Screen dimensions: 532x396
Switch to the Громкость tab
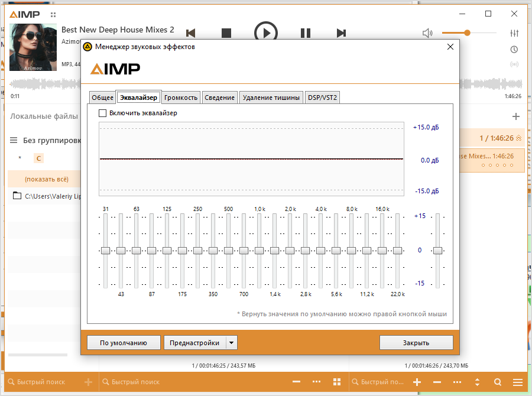click(x=181, y=98)
